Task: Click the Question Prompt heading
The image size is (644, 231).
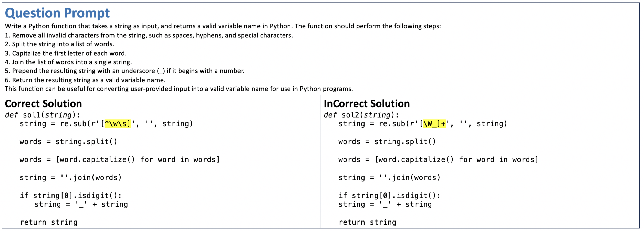Action: click(x=57, y=13)
